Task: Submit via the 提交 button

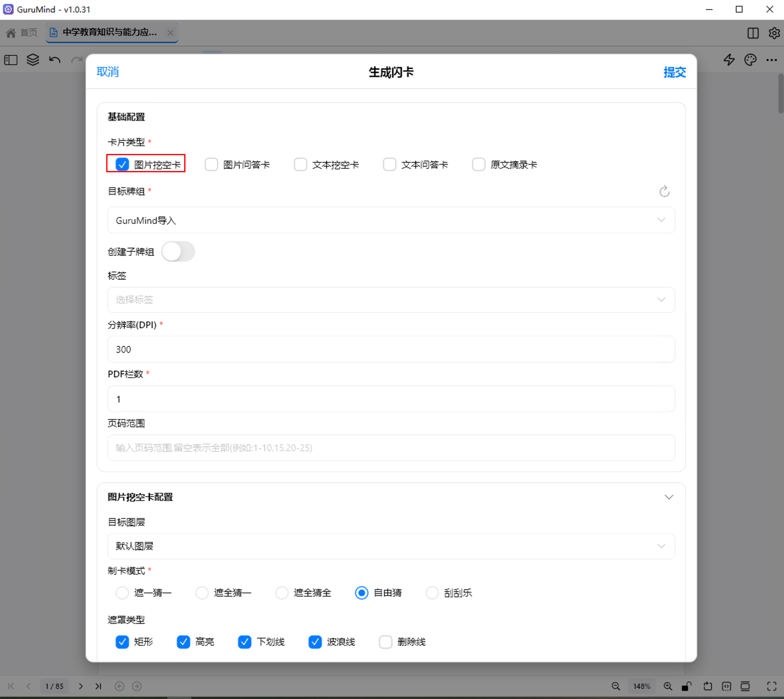Action: 674,72
